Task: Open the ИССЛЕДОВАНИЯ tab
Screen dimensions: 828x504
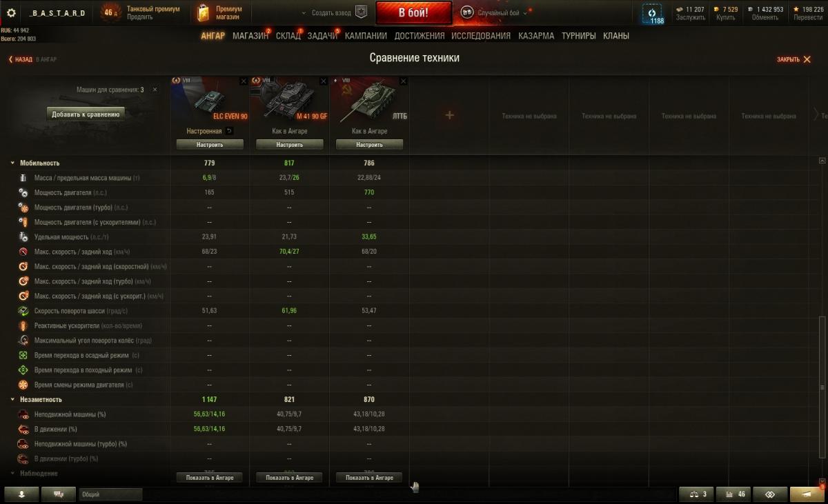Action: pos(481,36)
